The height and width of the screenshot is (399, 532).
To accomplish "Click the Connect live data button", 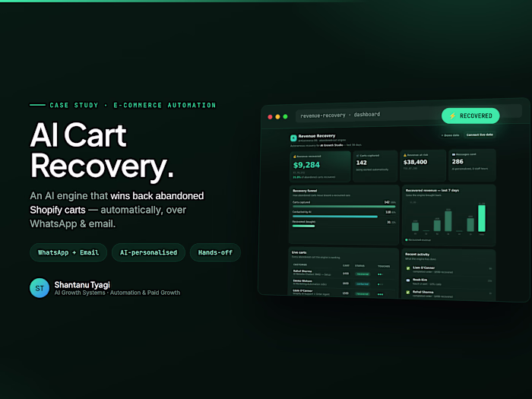I will tap(480, 135).
